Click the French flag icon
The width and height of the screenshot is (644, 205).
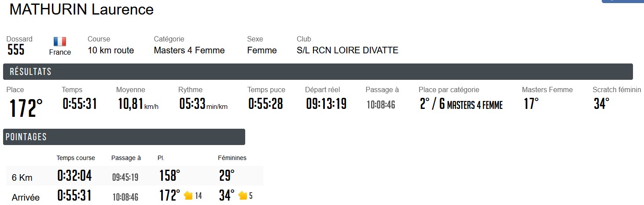coord(60,41)
